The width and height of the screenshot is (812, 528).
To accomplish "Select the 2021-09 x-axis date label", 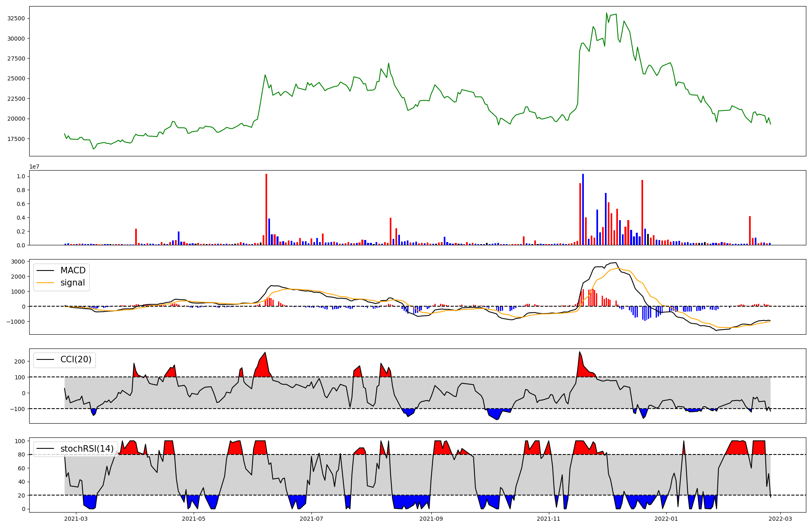I will (x=431, y=518).
